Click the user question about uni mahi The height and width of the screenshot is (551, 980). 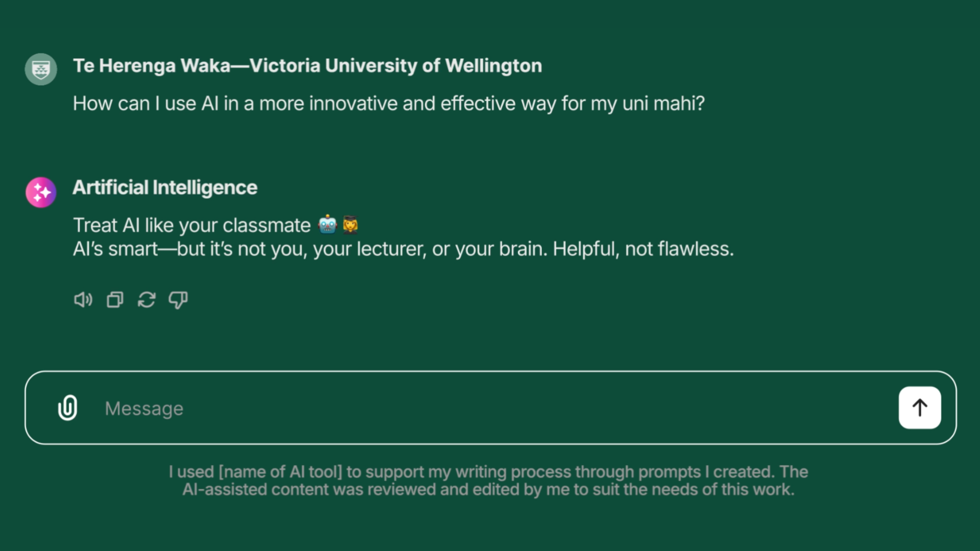[388, 103]
